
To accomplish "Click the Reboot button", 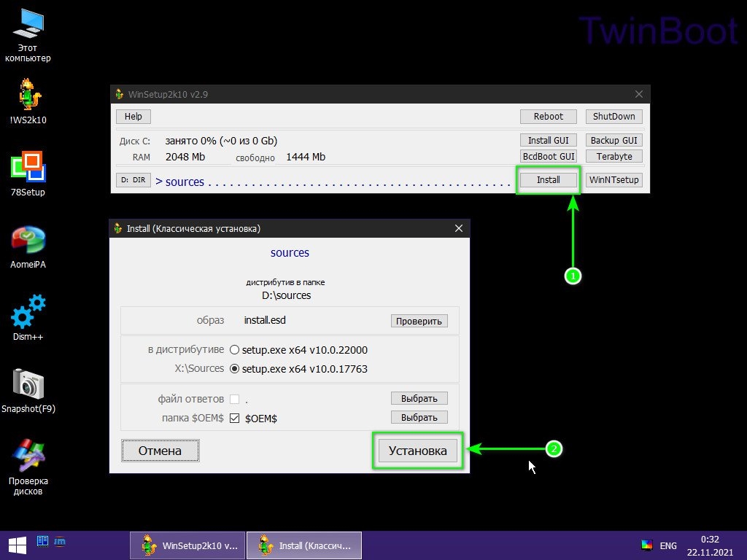I will point(549,117).
